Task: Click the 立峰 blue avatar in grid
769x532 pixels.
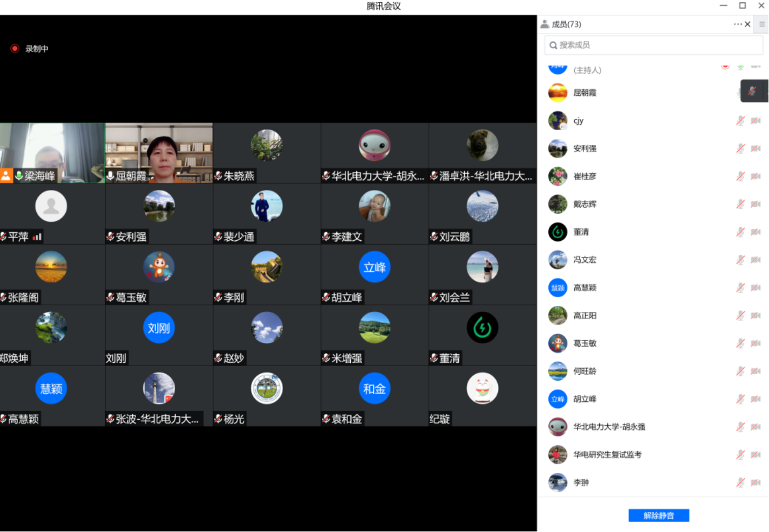Action: (375, 267)
